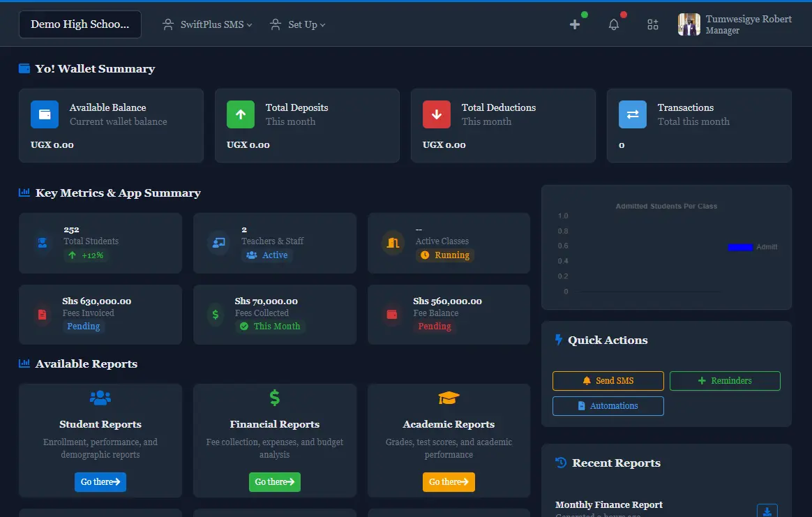
Task: Go to Student Reports via Go there
Action: [x=100, y=482]
